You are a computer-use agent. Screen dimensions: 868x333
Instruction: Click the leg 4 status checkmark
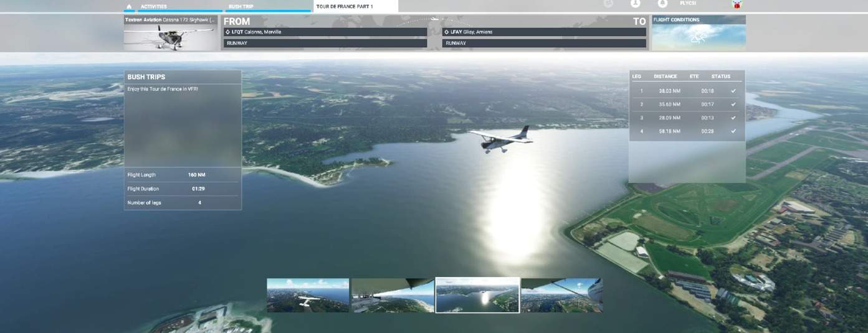click(x=733, y=131)
